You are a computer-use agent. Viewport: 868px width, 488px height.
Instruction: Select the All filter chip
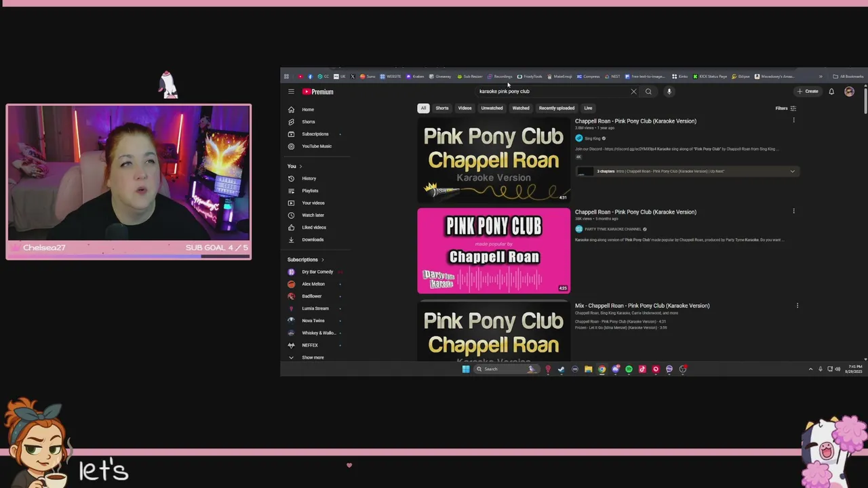[423, 108]
